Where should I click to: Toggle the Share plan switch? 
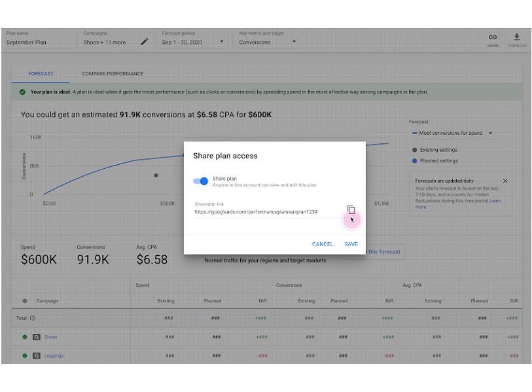click(x=200, y=181)
